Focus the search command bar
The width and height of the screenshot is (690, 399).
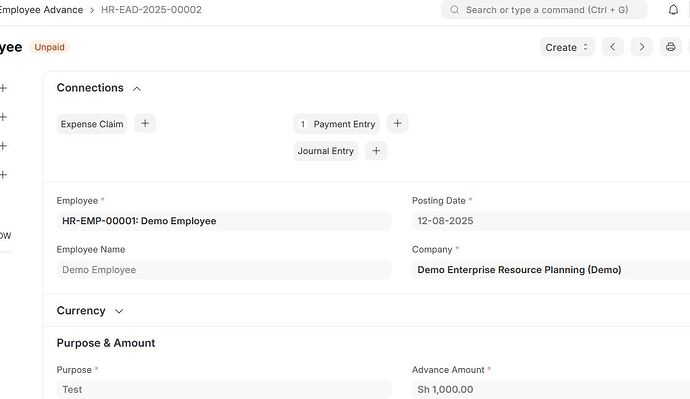[544, 10]
